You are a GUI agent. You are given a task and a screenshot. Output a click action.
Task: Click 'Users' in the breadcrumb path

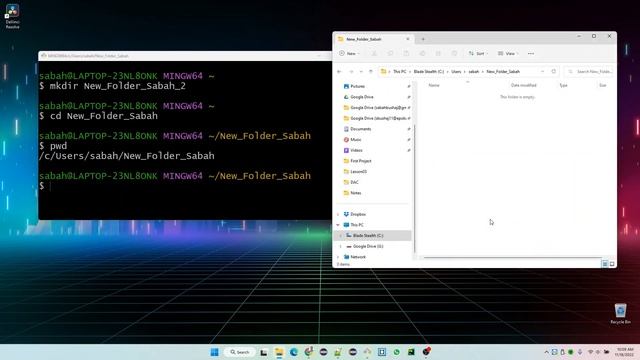point(456,71)
